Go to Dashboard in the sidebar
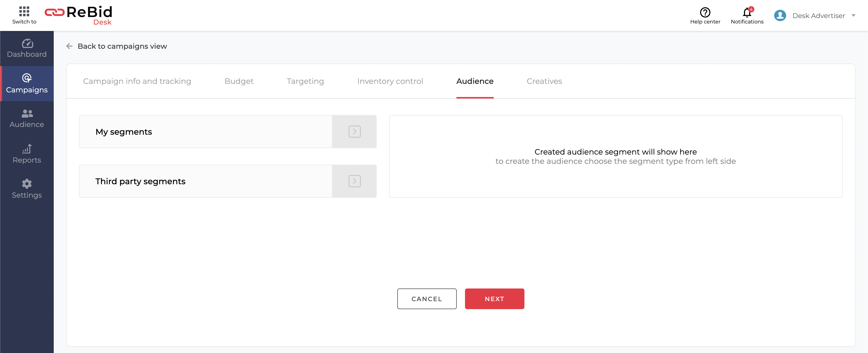Image resolution: width=868 pixels, height=353 pixels. [27, 49]
